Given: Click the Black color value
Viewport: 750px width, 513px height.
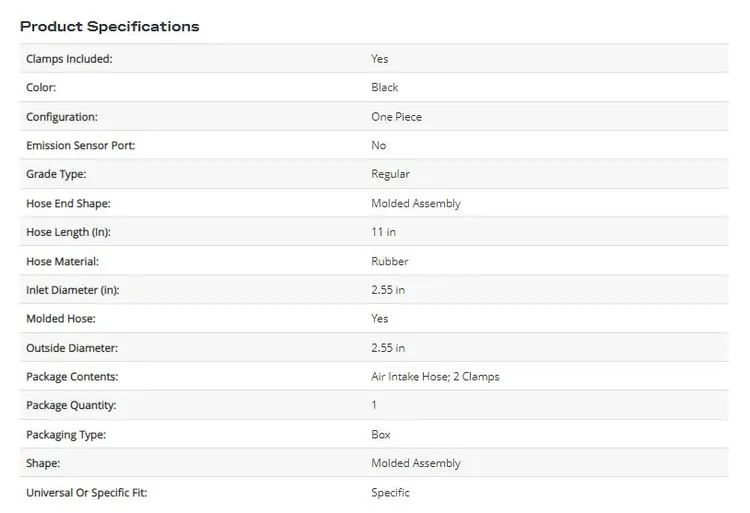Looking at the screenshot, I should point(385,87).
